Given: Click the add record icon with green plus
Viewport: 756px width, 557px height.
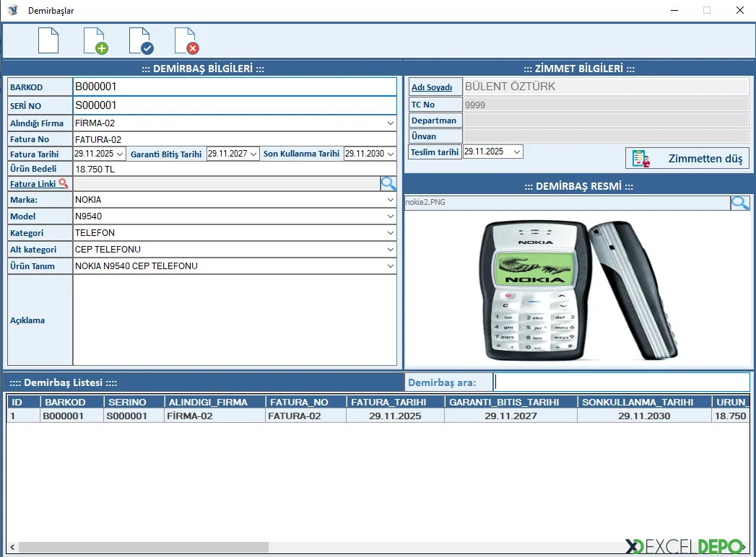Looking at the screenshot, I should pos(95,40).
